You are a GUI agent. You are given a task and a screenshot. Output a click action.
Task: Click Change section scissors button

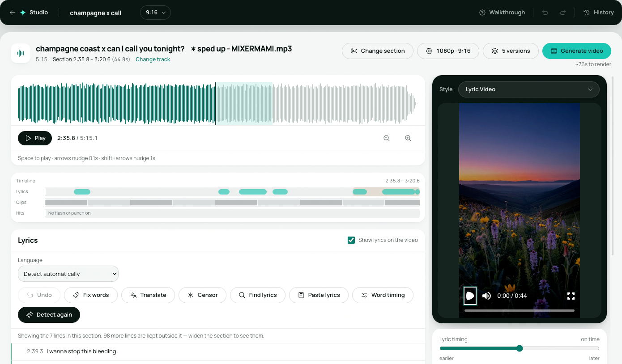[377, 51]
